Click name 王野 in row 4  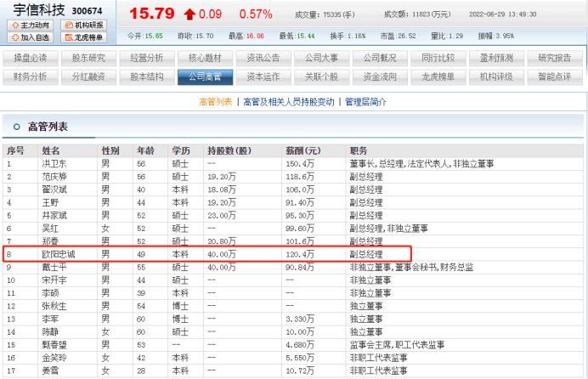pos(50,202)
